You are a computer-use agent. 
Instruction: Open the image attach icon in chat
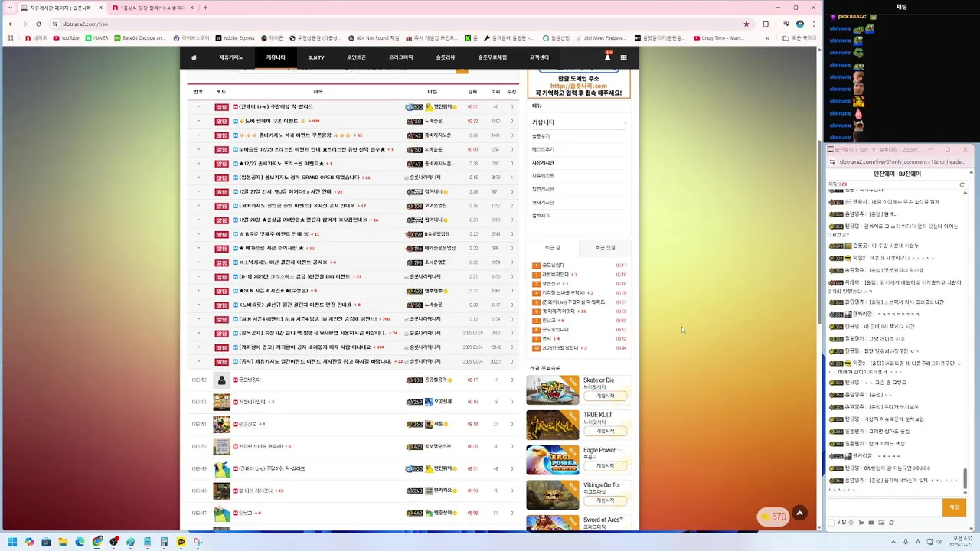tap(881, 523)
